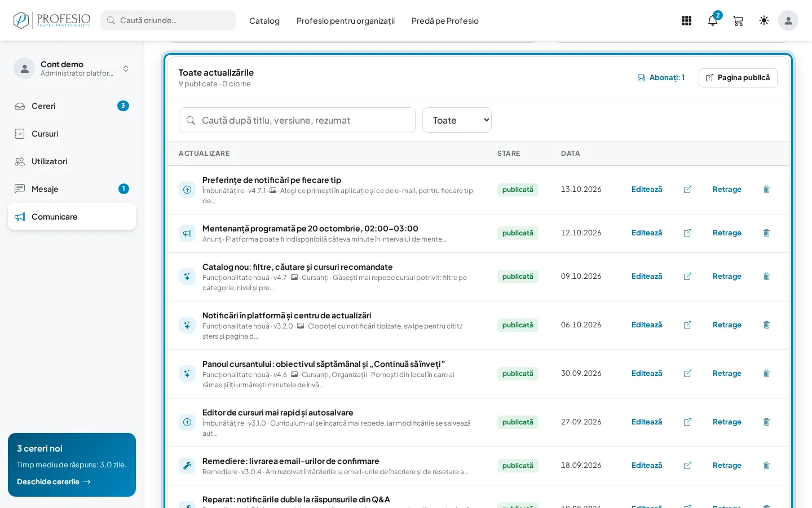Go to Mesaje in sidebar
The image size is (812, 508).
click(x=72, y=189)
